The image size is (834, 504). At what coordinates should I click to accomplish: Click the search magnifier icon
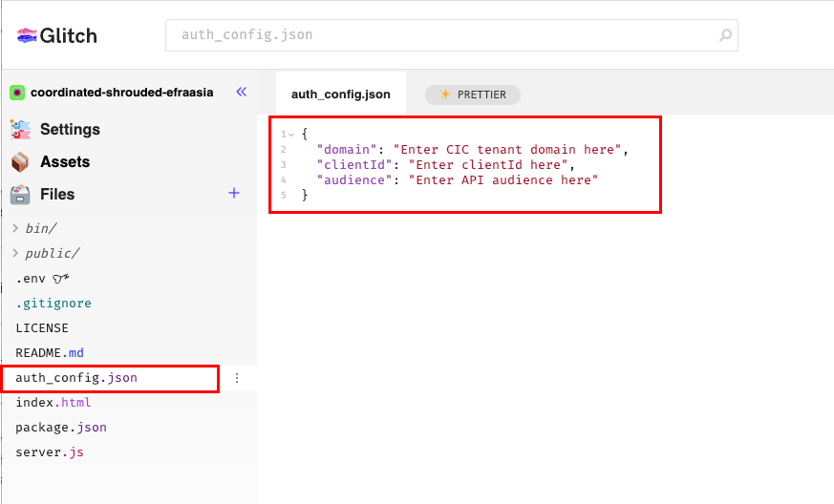pyautogui.click(x=725, y=36)
